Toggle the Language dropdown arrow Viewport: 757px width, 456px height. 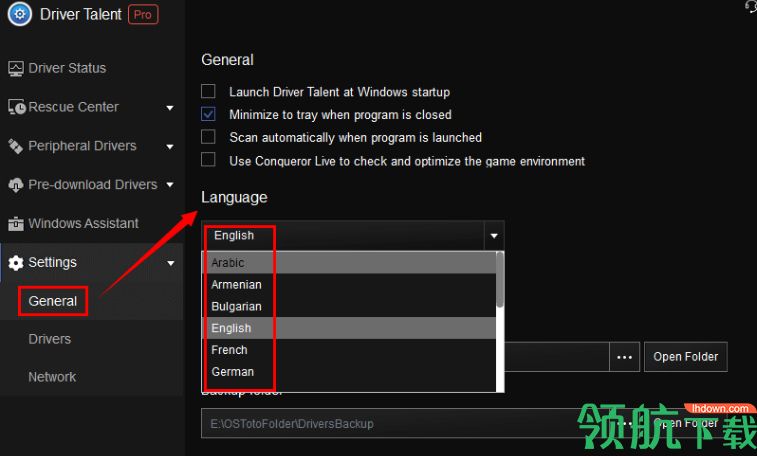[494, 235]
